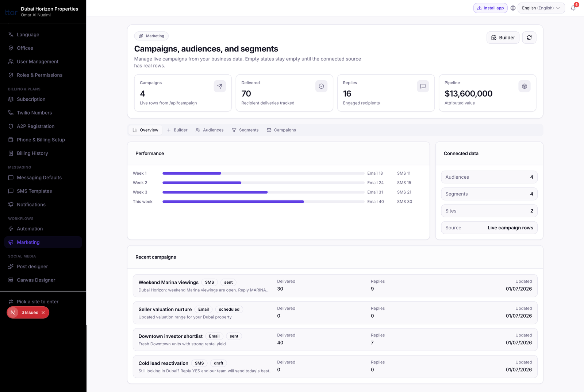Click the N avatar in the issues pill
This screenshot has height=392, width=584.
13,313
